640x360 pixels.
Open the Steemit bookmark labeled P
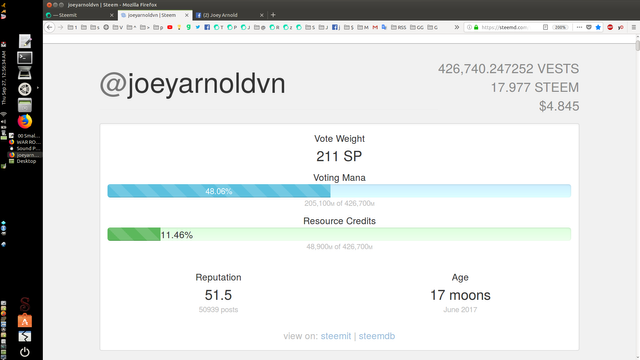(x=232, y=27)
